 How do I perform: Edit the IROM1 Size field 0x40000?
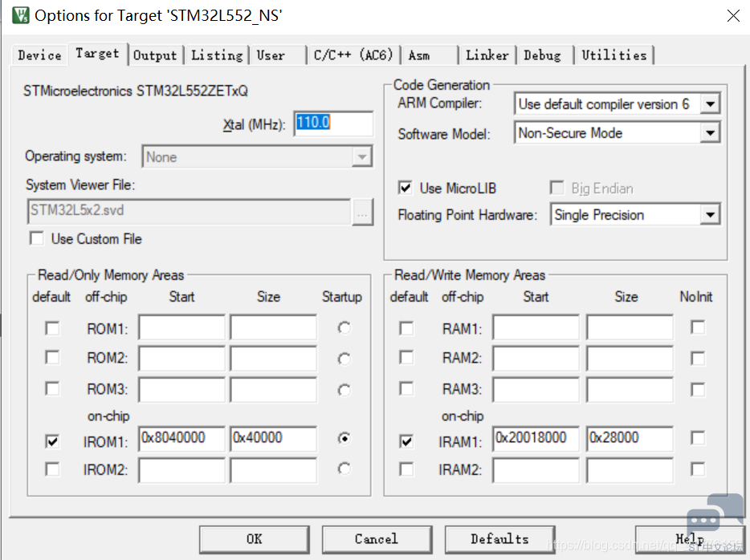click(273, 439)
